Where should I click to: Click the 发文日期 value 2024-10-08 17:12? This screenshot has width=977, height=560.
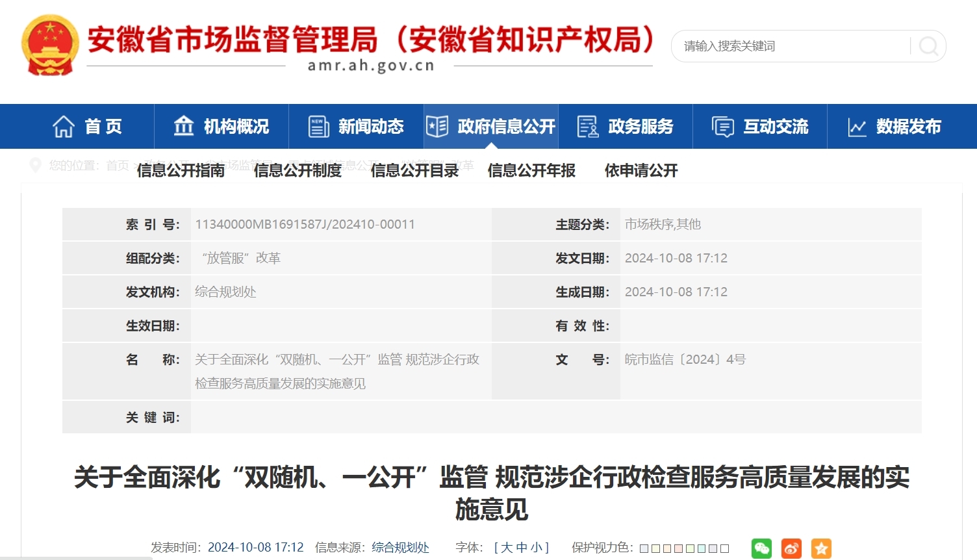(676, 258)
